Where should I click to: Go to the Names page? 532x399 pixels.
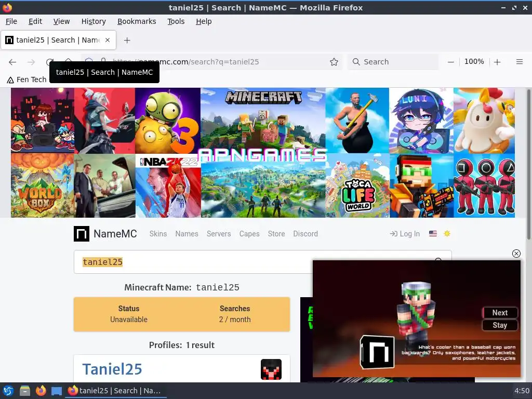coord(187,234)
